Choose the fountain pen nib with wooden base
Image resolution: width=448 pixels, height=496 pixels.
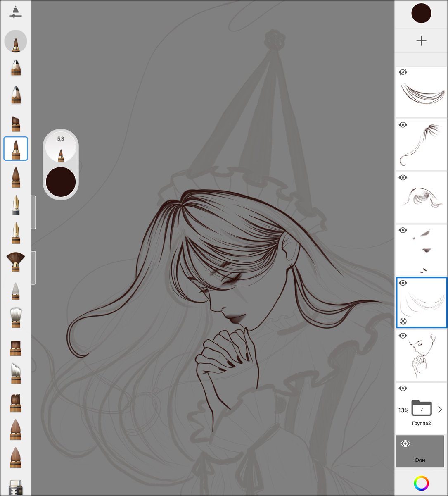(16, 233)
